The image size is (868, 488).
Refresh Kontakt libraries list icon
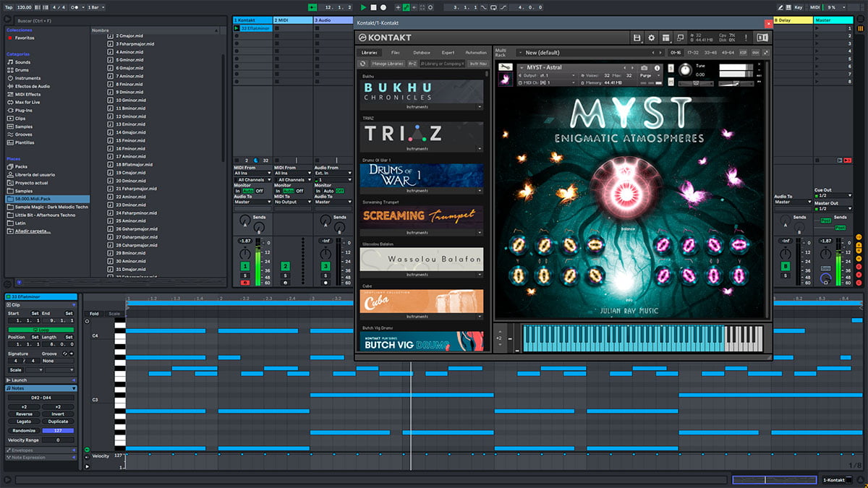click(363, 64)
